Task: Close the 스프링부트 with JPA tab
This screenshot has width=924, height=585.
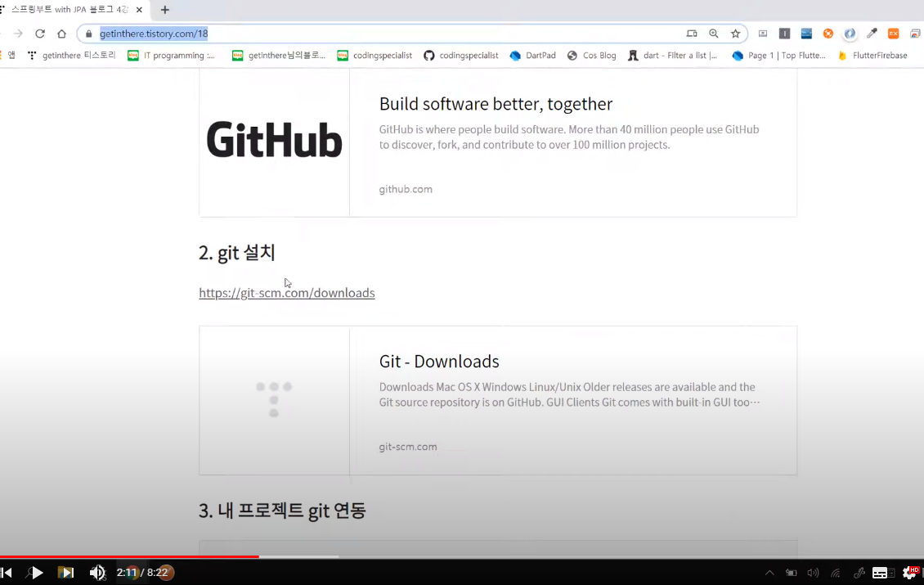Action: (x=139, y=10)
